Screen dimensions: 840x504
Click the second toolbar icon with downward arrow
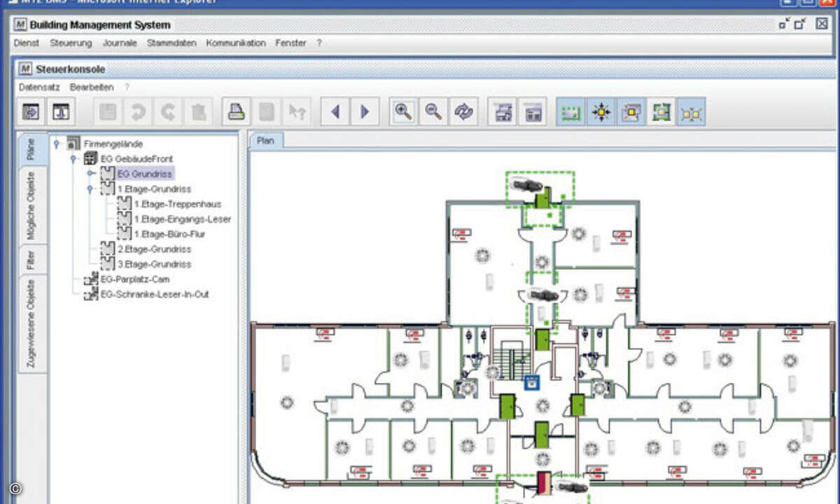62,111
